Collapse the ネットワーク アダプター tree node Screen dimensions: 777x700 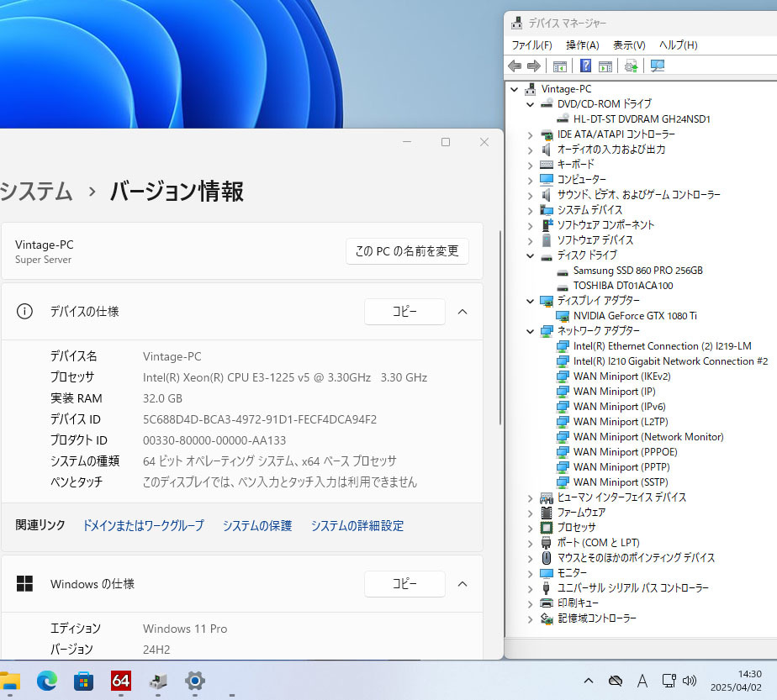click(530, 331)
